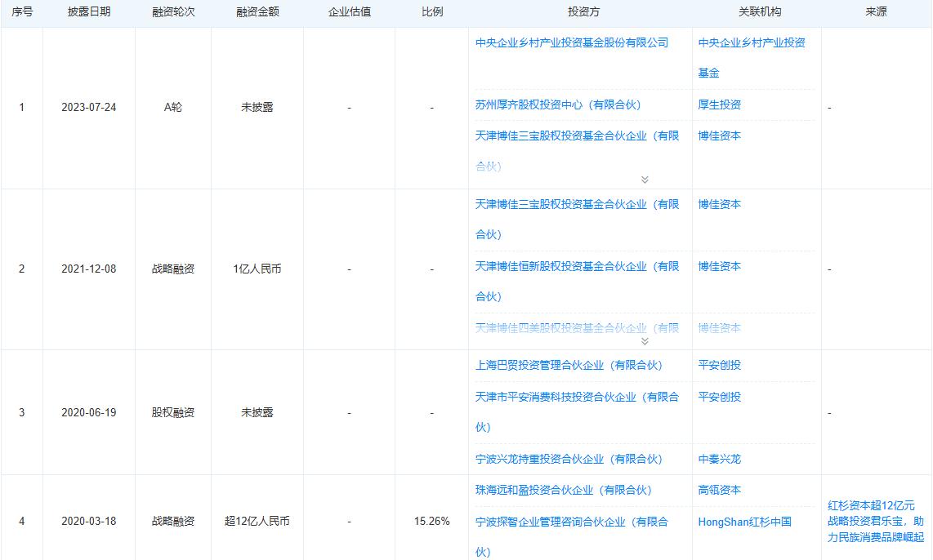This screenshot has width=933, height=560.
Task: Open 天津博佳三宝股权投资基金 link in the 2021-12-08 row
Action: 577,220
